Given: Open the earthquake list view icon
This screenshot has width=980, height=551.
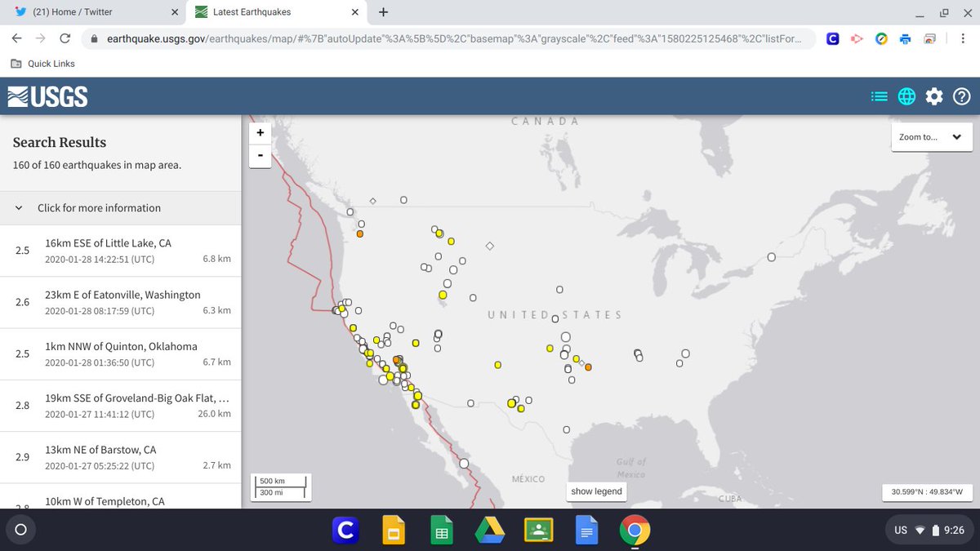Looking at the screenshot, I should [x=879, y=96].
